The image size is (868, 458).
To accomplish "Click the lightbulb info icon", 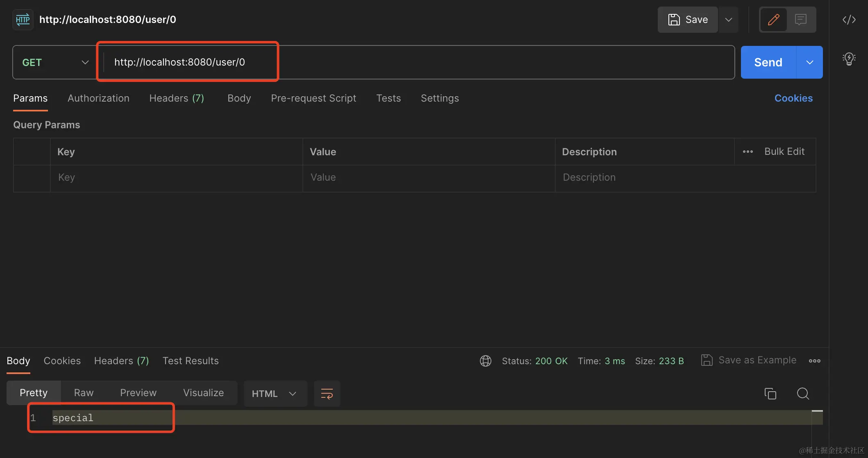I will [x=849, y=59].
